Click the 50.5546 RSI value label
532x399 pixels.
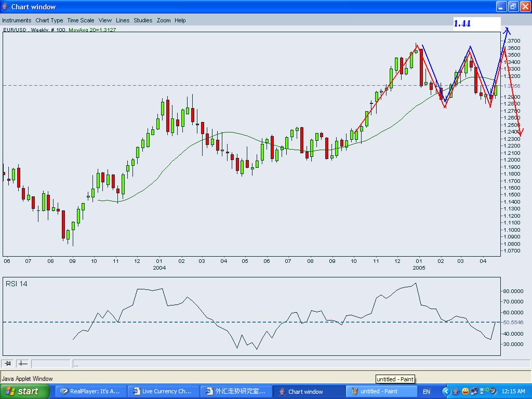pyautogui.click(x=513, y=322)
